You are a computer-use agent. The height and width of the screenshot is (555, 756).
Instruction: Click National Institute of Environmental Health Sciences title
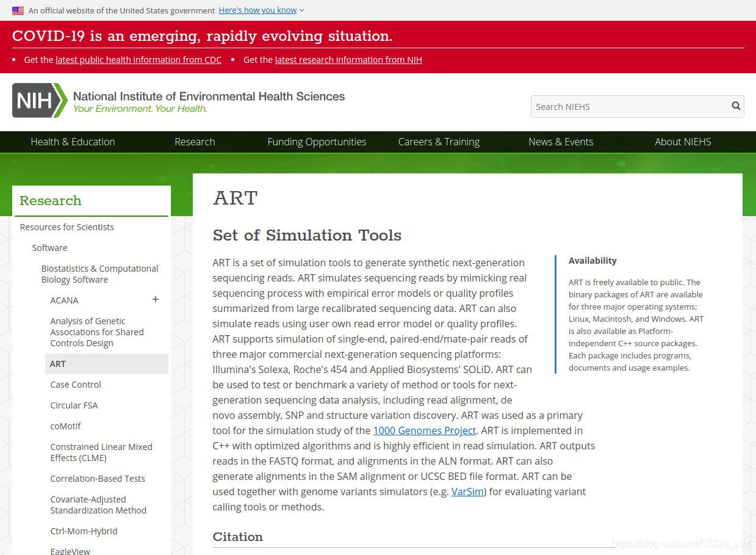pos(209,96)
